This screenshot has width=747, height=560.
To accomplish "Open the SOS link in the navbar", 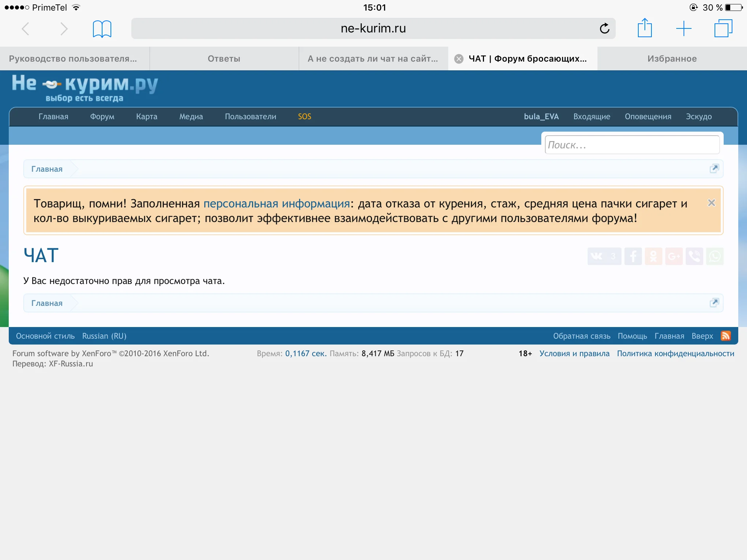I will [x=305, y=117].
